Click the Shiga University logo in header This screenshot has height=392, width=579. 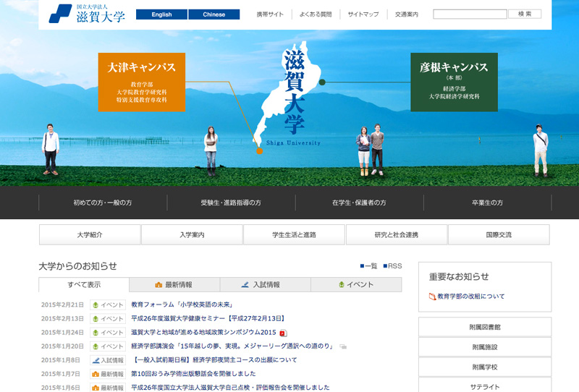[87, 14]
